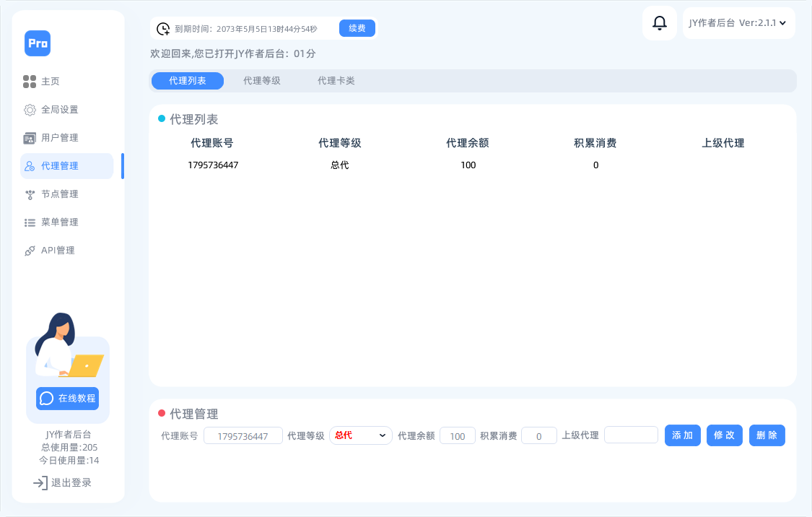Click the 代理管理 agent management icon

coord(30,165)
